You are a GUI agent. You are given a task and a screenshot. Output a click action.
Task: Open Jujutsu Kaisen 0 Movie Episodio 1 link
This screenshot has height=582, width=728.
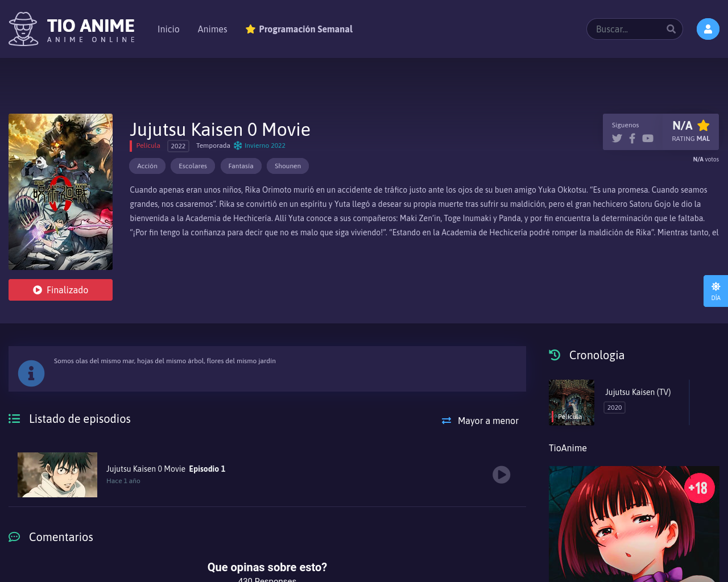[166, 469]
